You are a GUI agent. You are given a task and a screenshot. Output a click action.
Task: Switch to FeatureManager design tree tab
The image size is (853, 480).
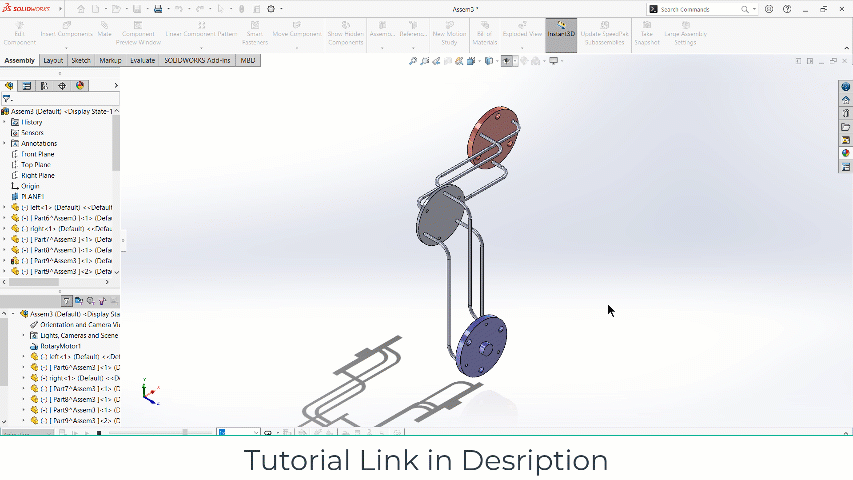tap(9, 85)
